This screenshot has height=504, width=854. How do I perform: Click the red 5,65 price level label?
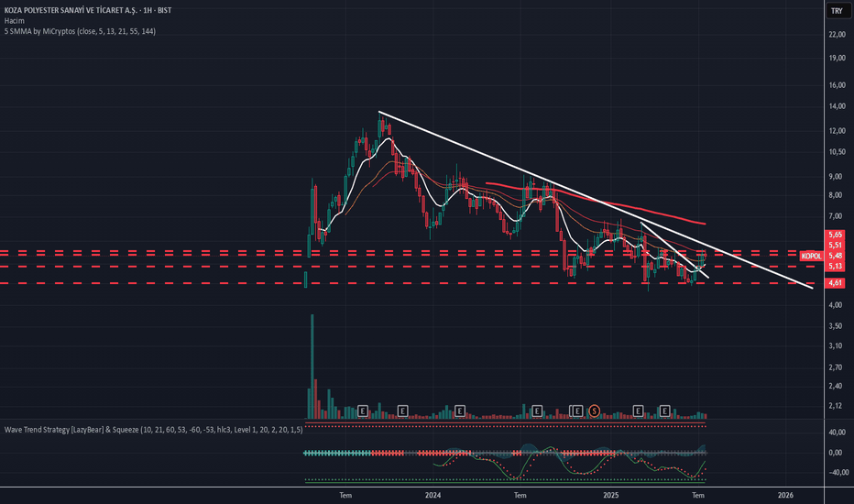coord(836,235)
